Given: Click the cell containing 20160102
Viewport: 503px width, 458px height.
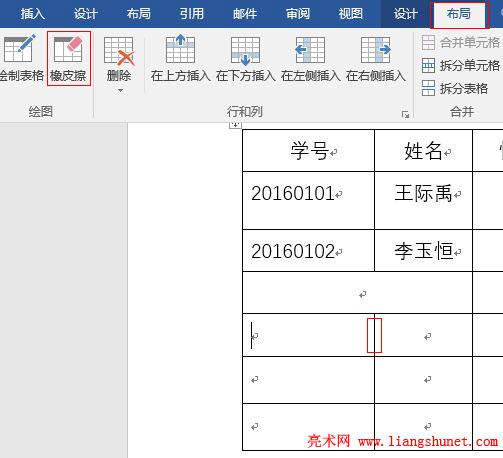Looking at the screenshot, I should [x=309, y=250].
